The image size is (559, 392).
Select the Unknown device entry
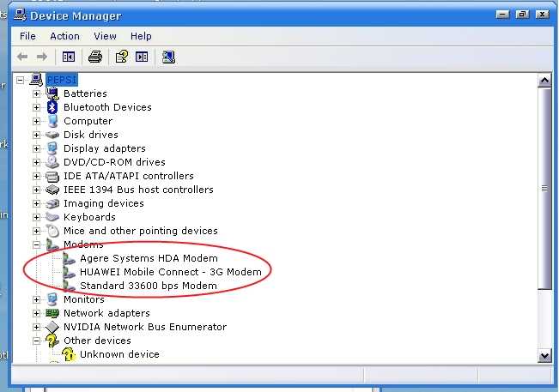(119, 354)
